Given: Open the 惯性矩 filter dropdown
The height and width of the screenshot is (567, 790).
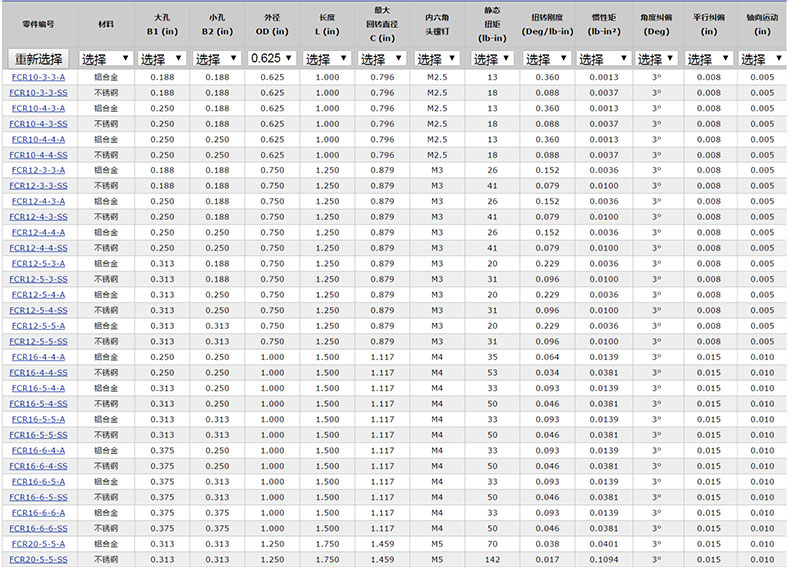Looking at the screenshot, I should [x=603, y=59].
